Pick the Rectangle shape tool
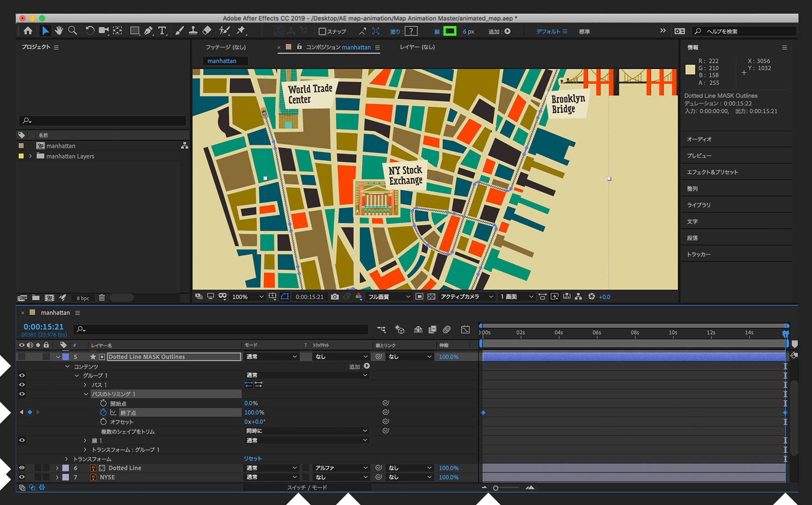This screenshot has height=505, width=812. 134,31
